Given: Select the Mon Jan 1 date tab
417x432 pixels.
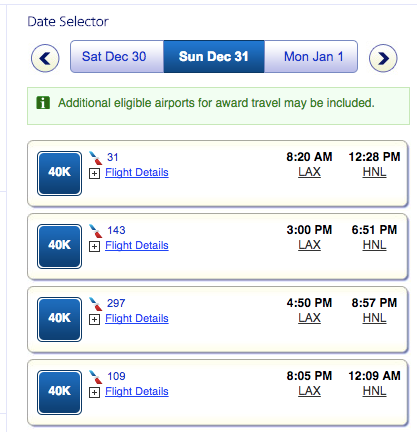Looking at the screenshot, I should click(311, 57).
